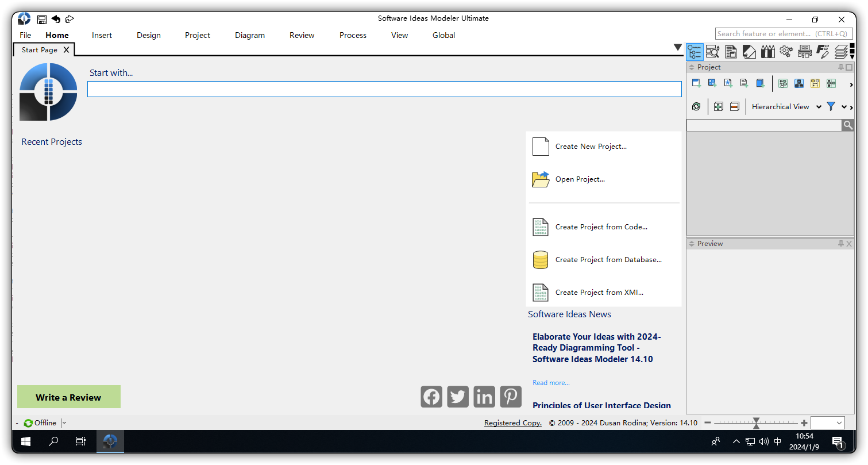Screen dimensions: 868x465
Task: Open the File menu
Action: pos(25,35)
